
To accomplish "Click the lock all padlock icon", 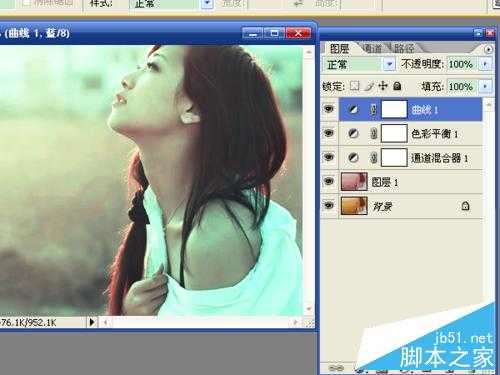I will coord(397,86).
